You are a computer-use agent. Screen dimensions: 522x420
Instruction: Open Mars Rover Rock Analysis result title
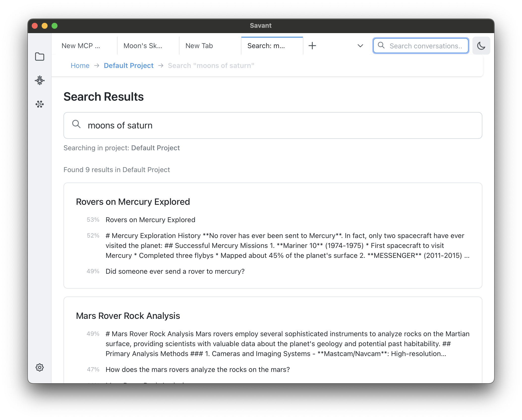click(x=128, y=316)
